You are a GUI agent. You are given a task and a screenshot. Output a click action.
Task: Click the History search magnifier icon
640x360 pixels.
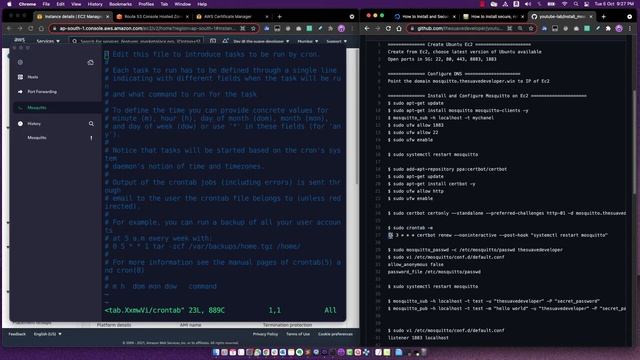pyautogui.click(x=91, y=124)
